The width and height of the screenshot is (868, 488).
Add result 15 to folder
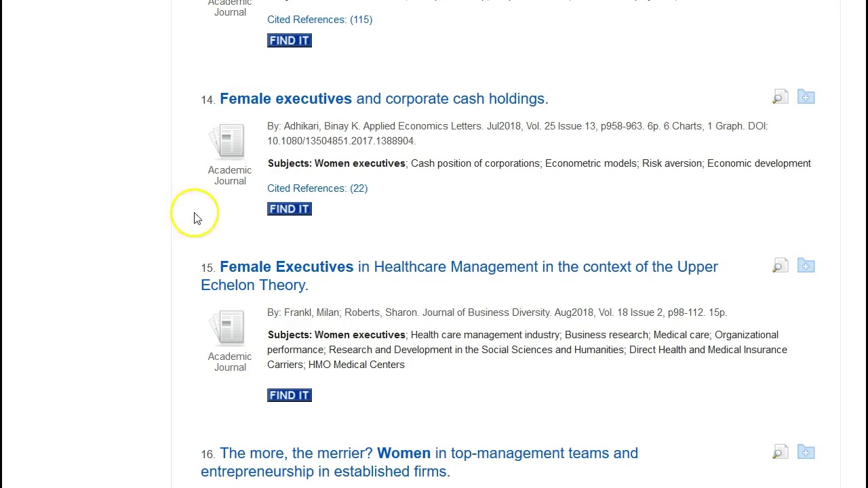(806, 266)
